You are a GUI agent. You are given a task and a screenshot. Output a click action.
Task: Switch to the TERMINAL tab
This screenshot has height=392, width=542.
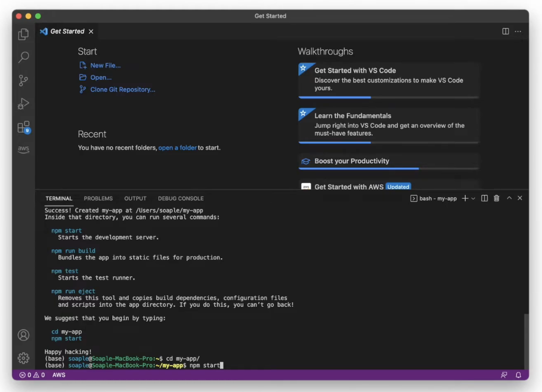tap(59, 198)
